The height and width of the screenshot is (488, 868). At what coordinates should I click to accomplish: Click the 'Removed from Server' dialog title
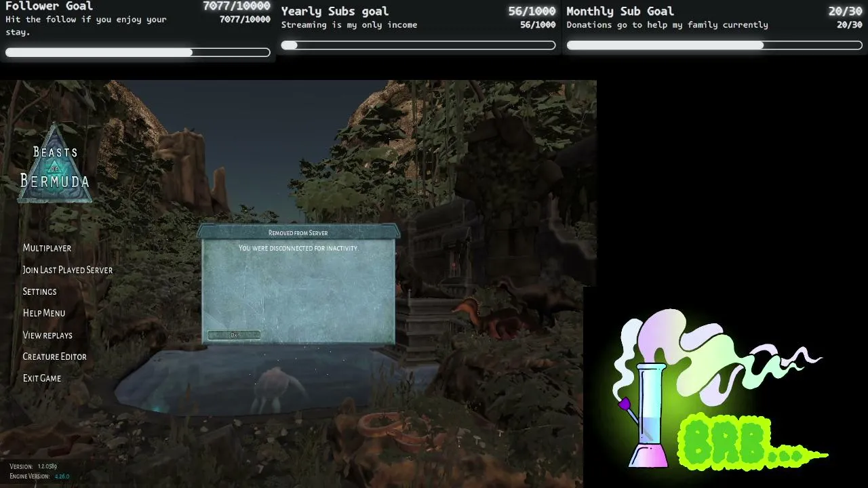(x=298, y=232)
